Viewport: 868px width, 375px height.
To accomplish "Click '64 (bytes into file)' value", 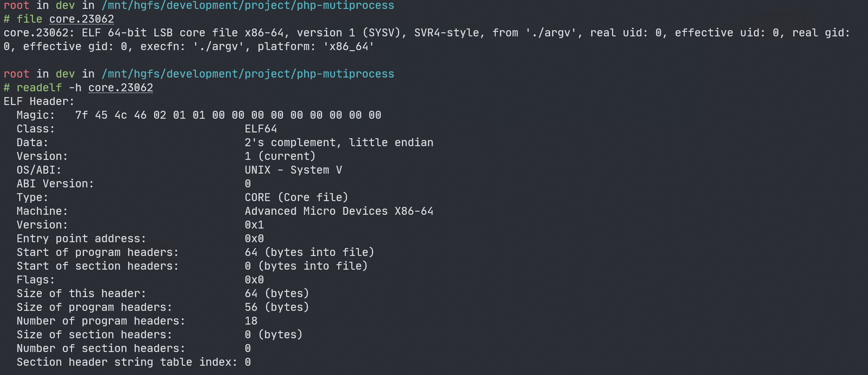I will (x=309, y=253).
